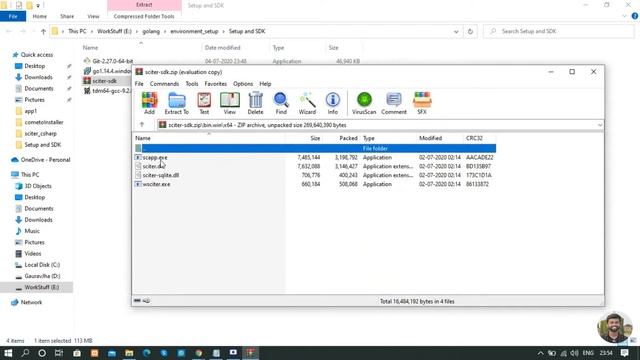
Task: Open Music folder in sidebar
Action: click(x=32, y=231)
